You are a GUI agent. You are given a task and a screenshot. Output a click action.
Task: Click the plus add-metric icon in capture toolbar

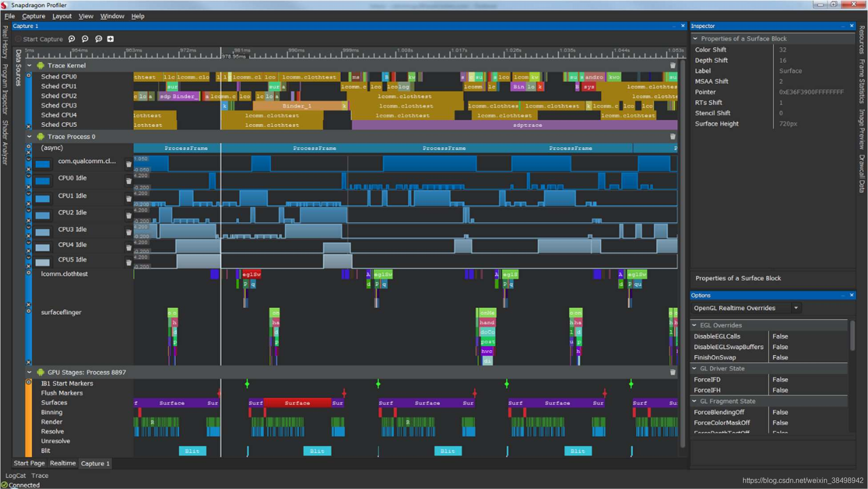[x=110, y=39]
